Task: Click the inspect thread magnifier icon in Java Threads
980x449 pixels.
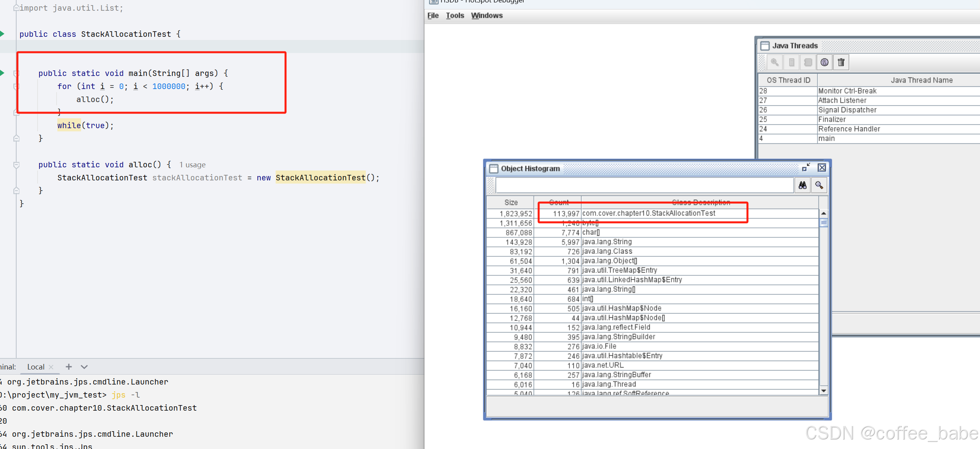Action: [x=774, y=62]
